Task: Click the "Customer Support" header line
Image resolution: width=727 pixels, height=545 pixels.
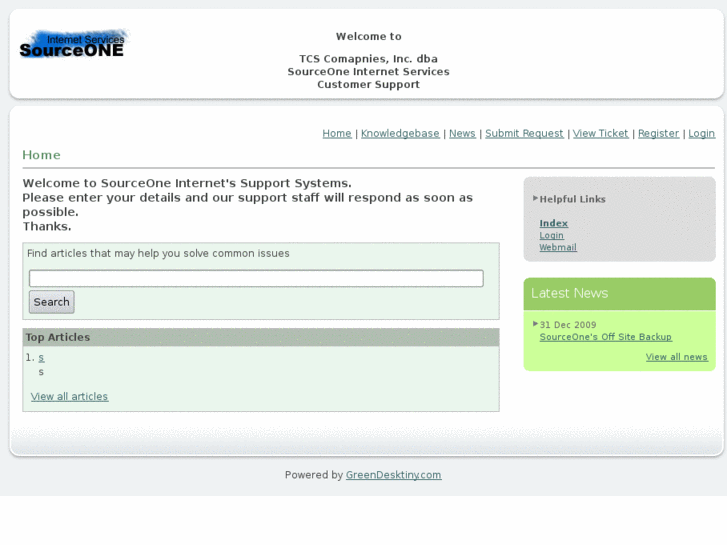Action: 369,84
